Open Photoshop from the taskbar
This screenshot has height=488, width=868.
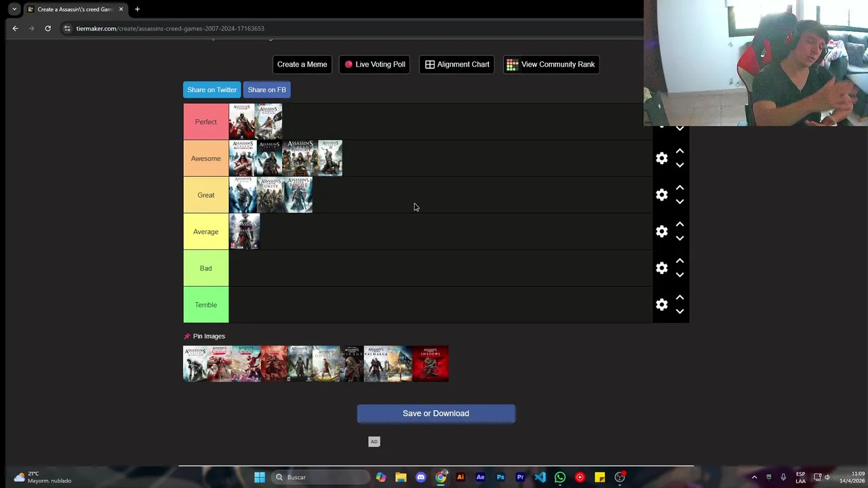pyautogui.click(x=500, y=477)
